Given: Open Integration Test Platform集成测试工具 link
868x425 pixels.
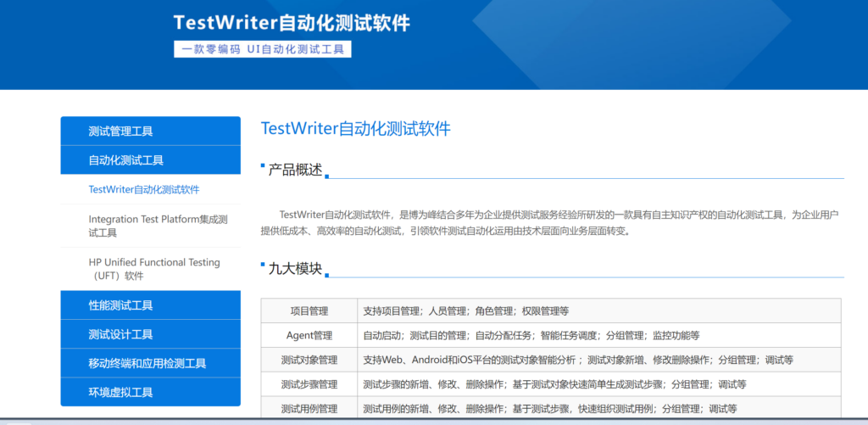Looking at the screenshot, I should click(158, 226).
